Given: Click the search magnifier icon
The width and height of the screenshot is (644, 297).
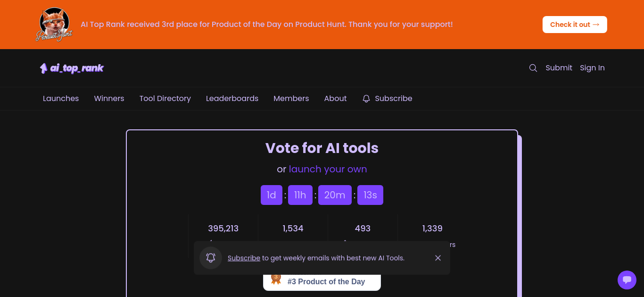Looking at the screenshot, I should tap(533, 68).
